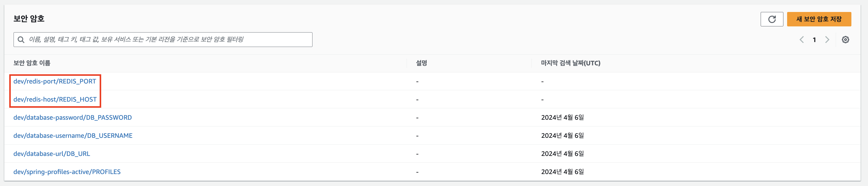Sort by the 보안 암호 이름 column header

(x=32, y=63)
